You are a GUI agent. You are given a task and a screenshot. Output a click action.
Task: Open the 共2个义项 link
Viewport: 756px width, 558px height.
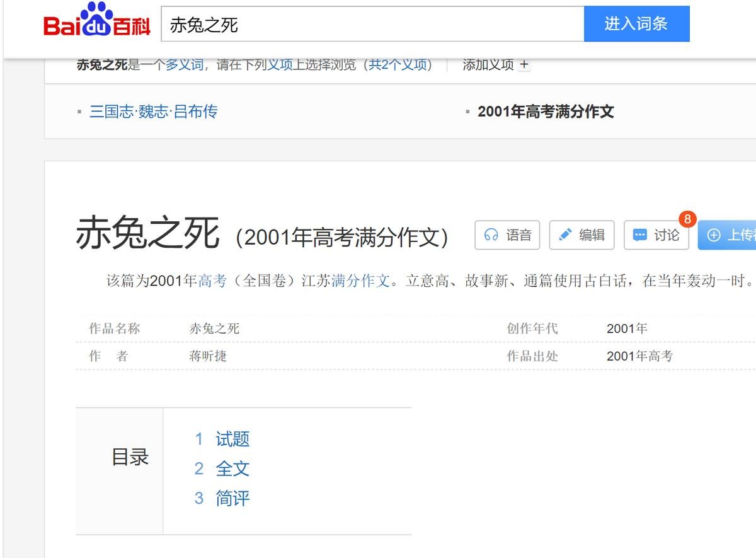tap(398, 64)
